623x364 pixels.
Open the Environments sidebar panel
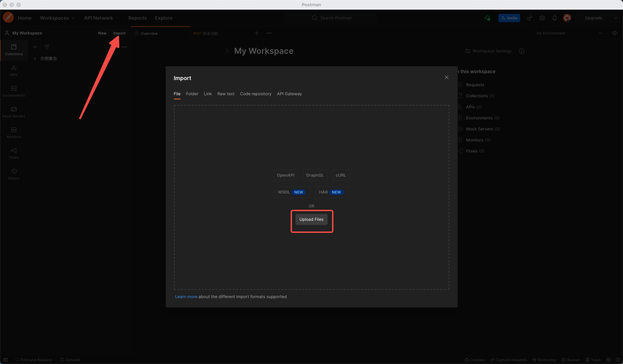tap(14, 91)
